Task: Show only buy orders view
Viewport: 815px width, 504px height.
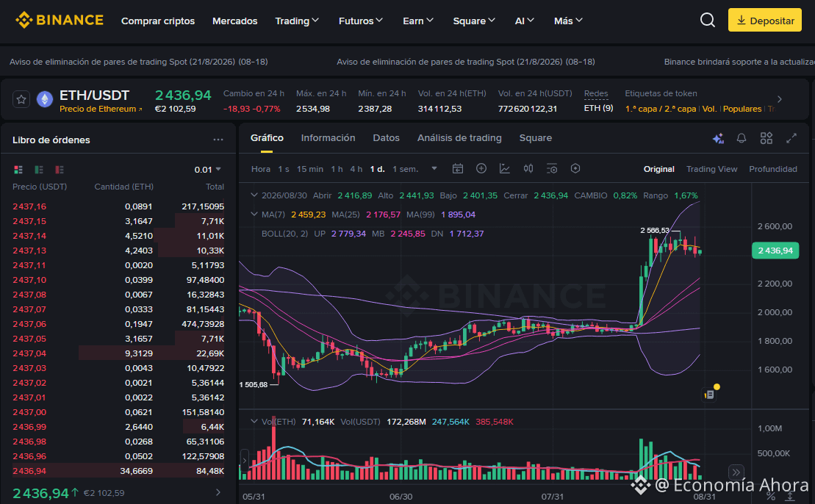Action: tap(39, 170)
